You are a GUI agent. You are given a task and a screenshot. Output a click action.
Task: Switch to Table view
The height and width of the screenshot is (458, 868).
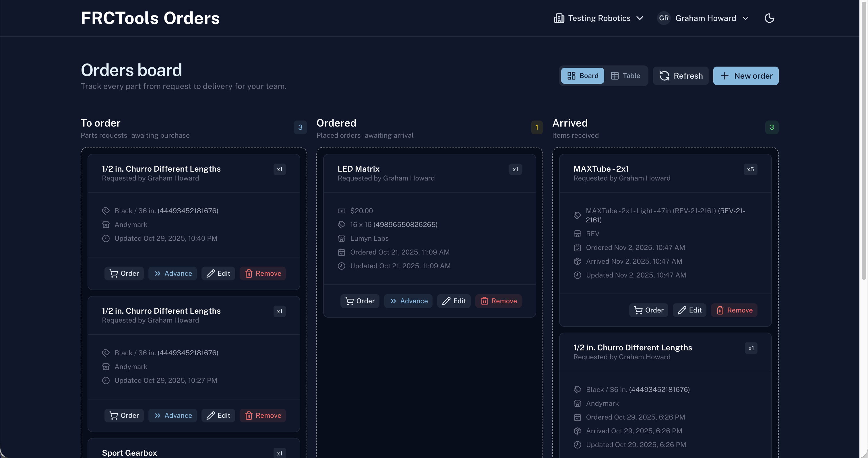point(625,76)
